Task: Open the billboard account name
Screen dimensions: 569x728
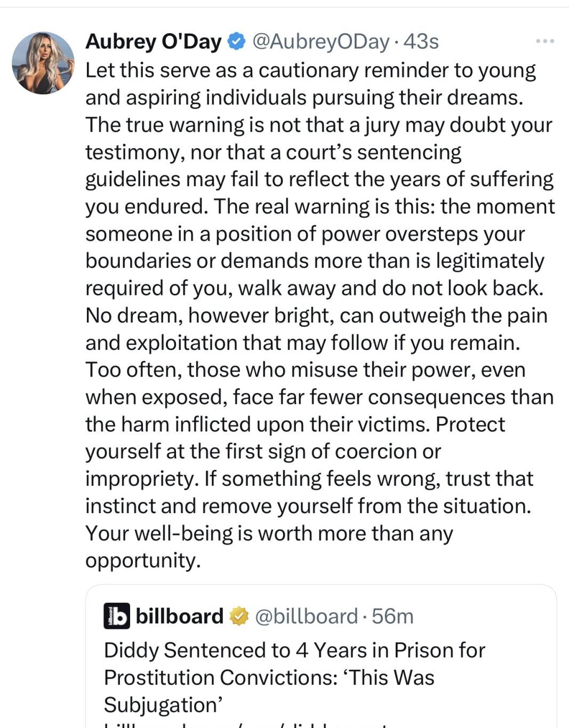Action: point(180,617)
